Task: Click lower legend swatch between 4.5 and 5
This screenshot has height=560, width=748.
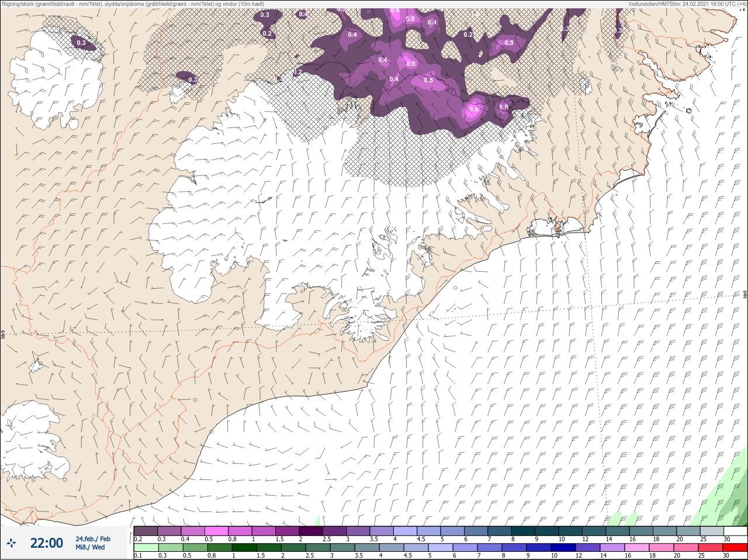Action: click(416, 548)
